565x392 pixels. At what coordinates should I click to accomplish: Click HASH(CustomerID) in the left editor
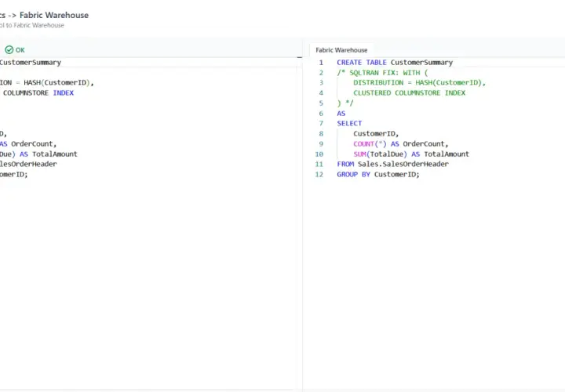tap(57, 83)
